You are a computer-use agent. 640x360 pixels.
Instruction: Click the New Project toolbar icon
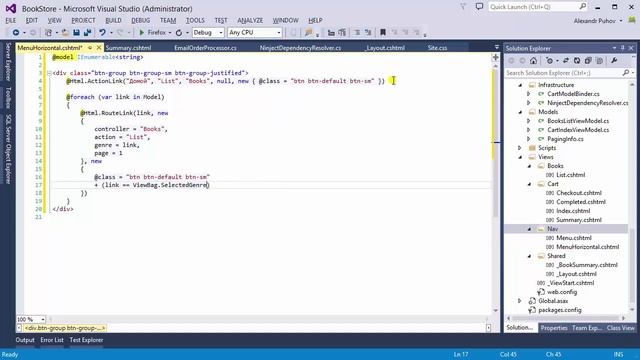tap(48, 33)
